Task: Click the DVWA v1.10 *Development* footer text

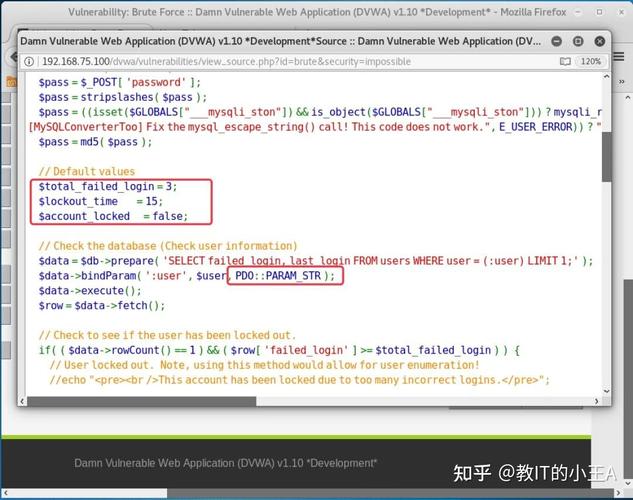Action: (x=225, y=463)
